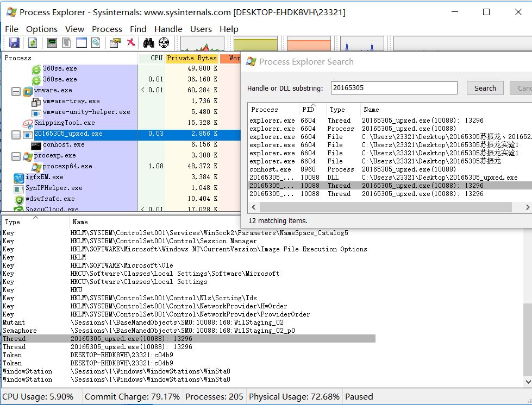Open the View menu
The height and width of the screenshot is (405, 532).
(74, 29)
